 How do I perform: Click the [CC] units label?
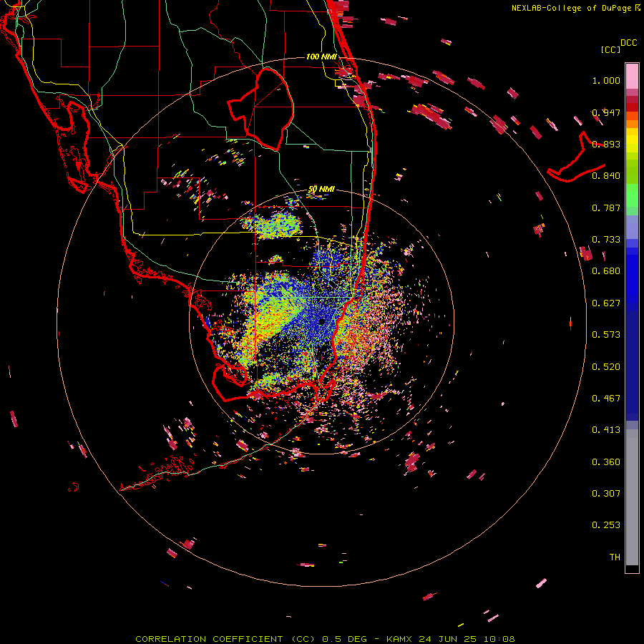click(610, 49)
